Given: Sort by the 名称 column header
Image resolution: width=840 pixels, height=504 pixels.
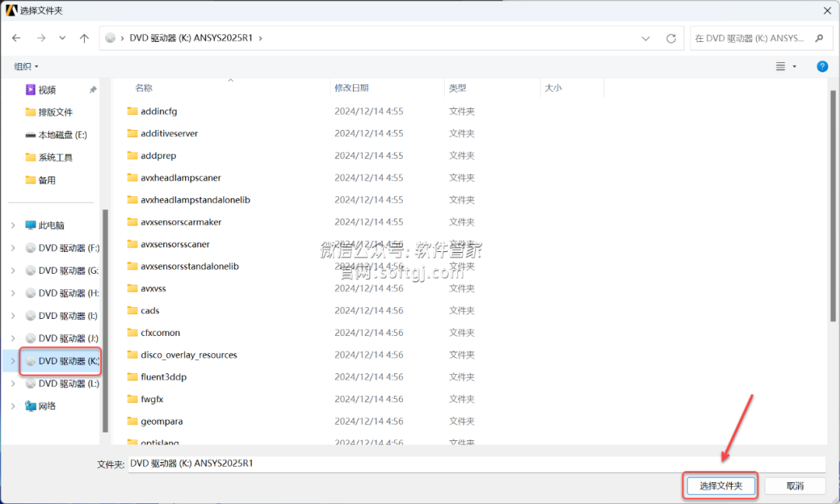Looking at the screenshot, I should [144, 88].
